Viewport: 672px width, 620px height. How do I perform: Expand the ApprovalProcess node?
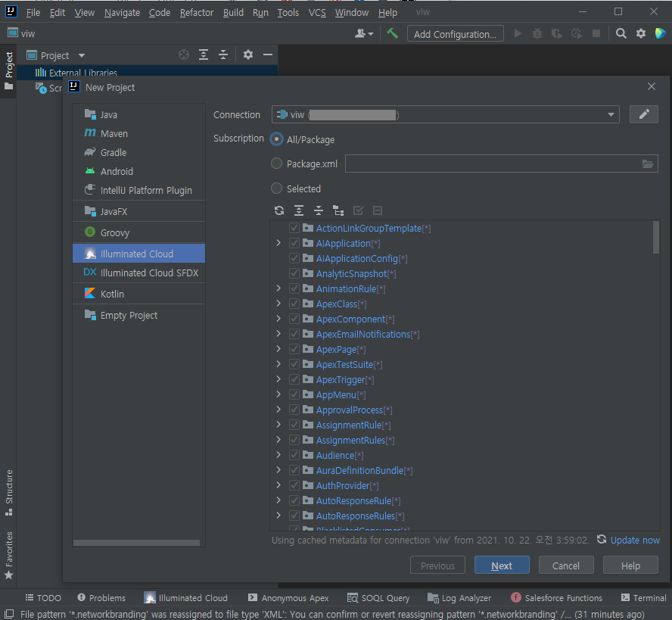(278, 410)
